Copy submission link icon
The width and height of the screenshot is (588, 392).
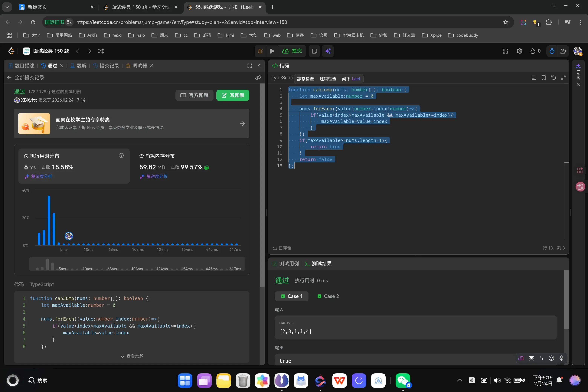click(258, 78)
